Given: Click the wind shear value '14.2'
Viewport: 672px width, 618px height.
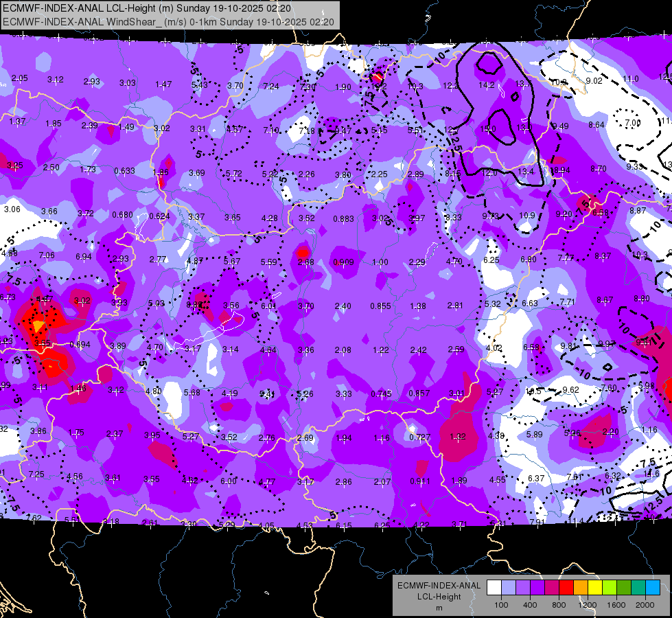Looking at the screenshot, I should [487, 85].
